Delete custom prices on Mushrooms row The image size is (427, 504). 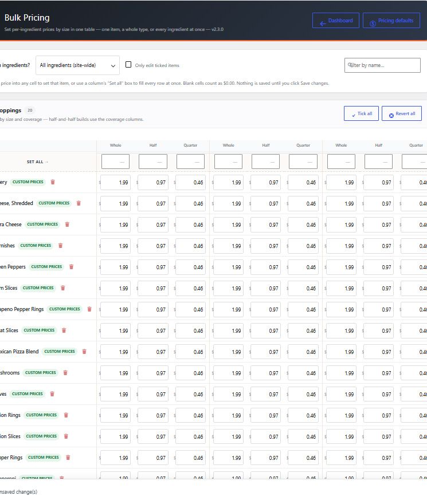[65, 373]
